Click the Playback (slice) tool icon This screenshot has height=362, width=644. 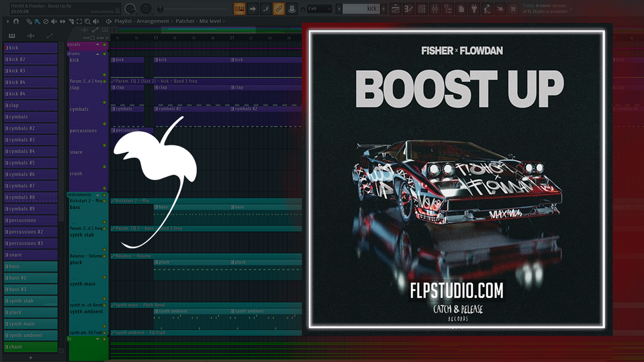71,21
